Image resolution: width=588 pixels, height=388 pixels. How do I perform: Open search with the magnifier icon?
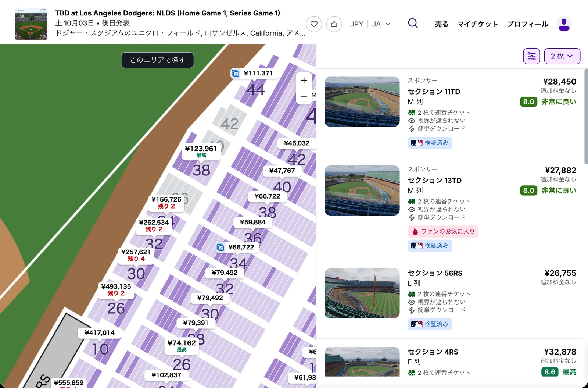point(413,24)
